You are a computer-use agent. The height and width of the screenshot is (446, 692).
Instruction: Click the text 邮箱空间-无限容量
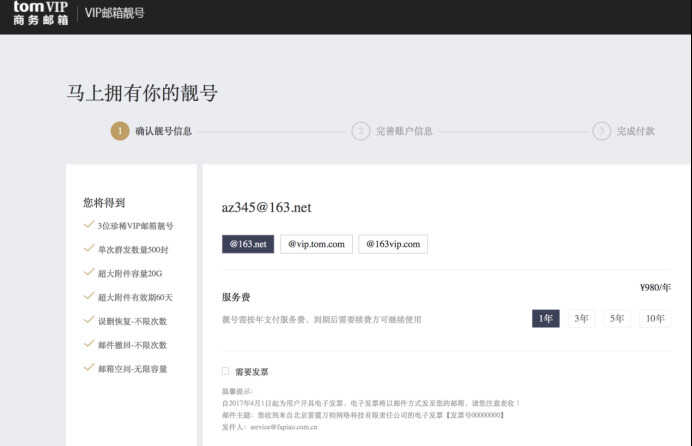[x=132, y=369]
